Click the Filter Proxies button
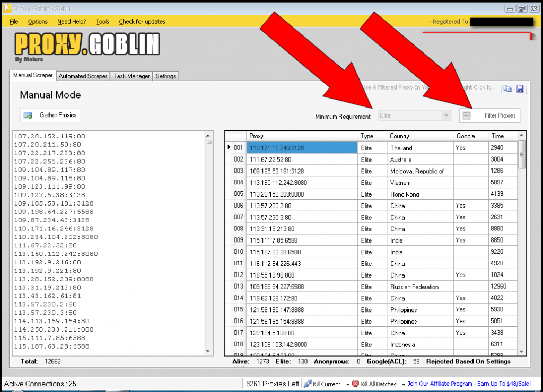543x392 pixels. coord(489,115)
